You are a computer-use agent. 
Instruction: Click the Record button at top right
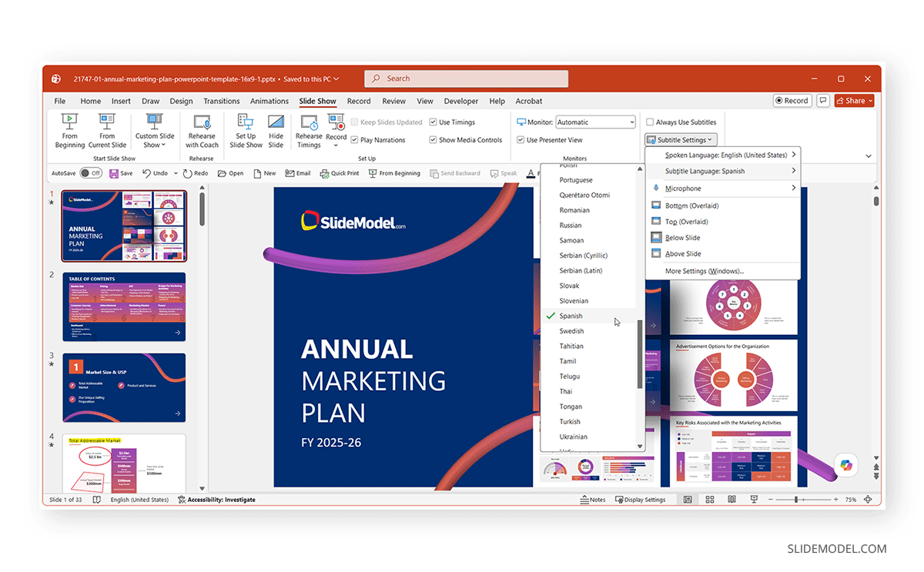tap(792, 101)
